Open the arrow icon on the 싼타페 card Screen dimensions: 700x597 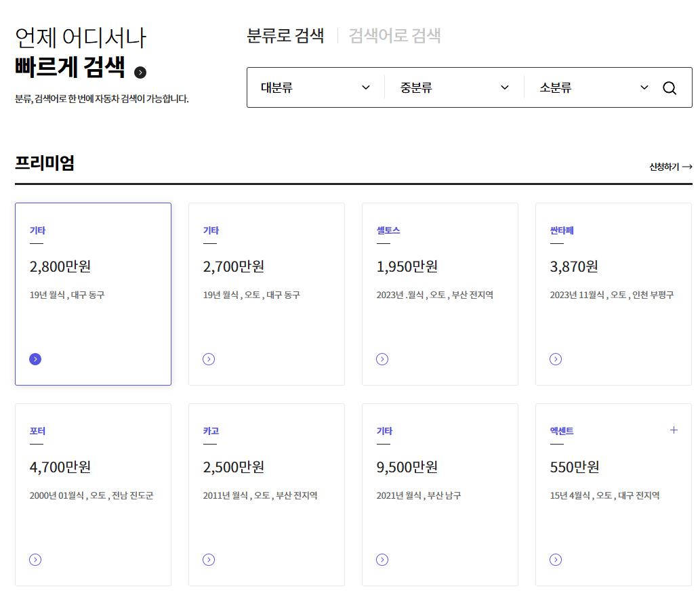[x=556, y=359]
